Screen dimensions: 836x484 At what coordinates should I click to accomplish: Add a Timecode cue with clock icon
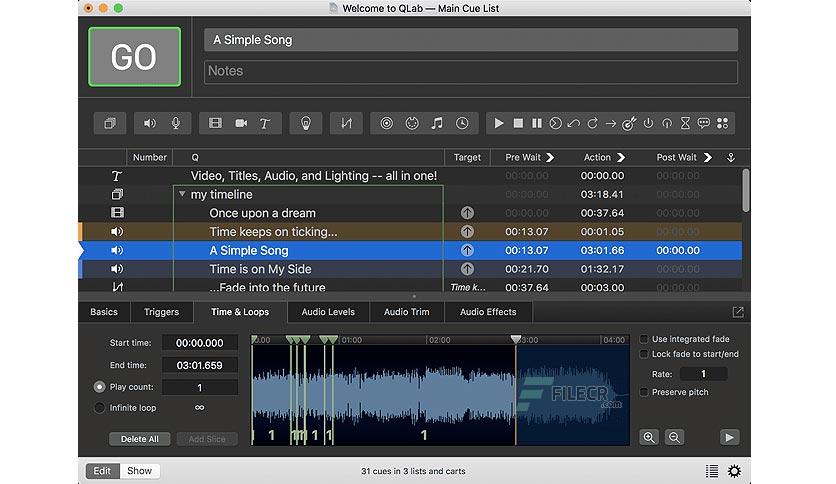(x=462, y=124)
